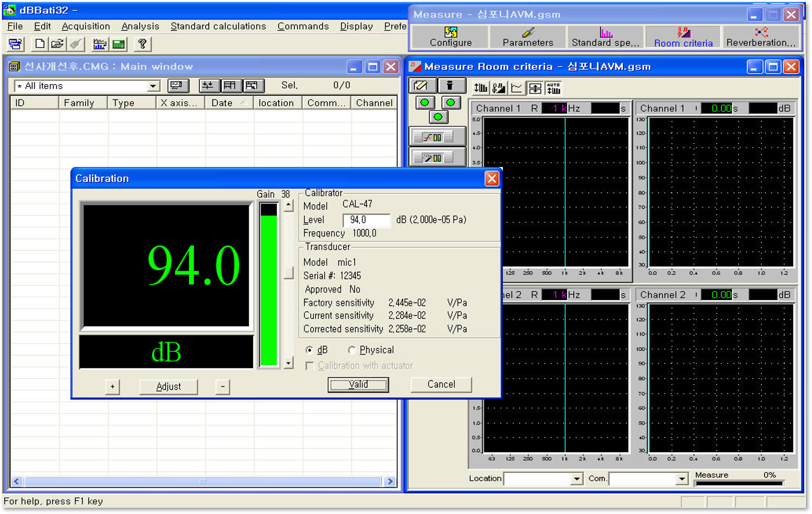This screenshot has width=812, height=514.
Task: Click the open folder toolbar icon
Action: (57, 44)
